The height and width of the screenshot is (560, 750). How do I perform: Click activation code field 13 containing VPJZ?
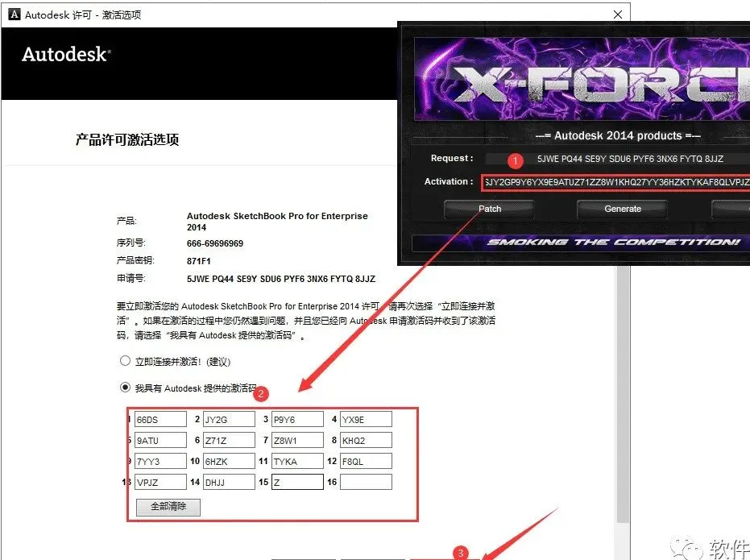(x=160, y=482)
